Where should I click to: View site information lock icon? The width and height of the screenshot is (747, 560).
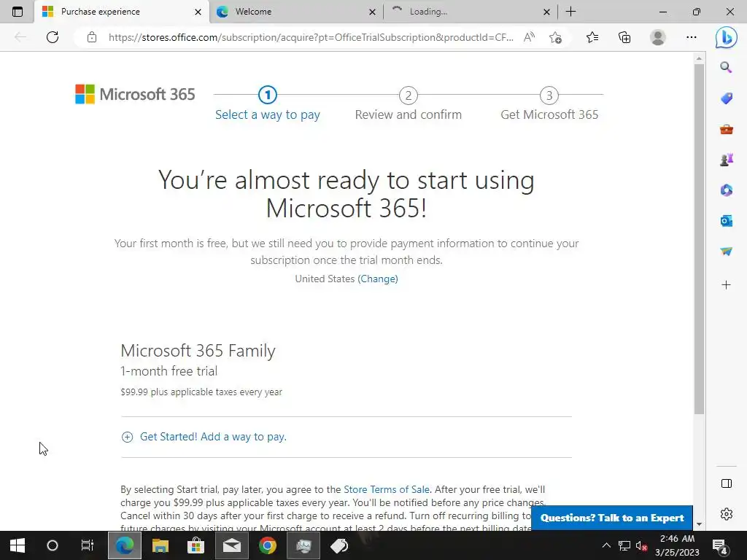(x=92, y=37)
